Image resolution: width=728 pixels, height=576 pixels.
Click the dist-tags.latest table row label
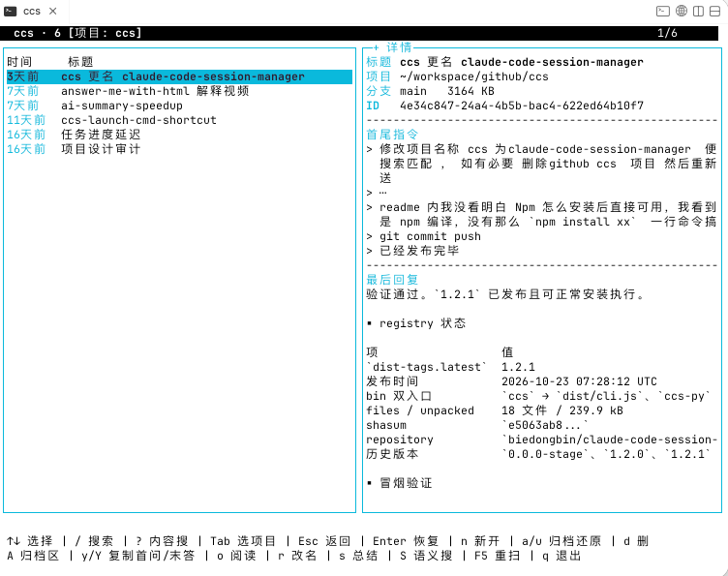(x=426, y=367)
